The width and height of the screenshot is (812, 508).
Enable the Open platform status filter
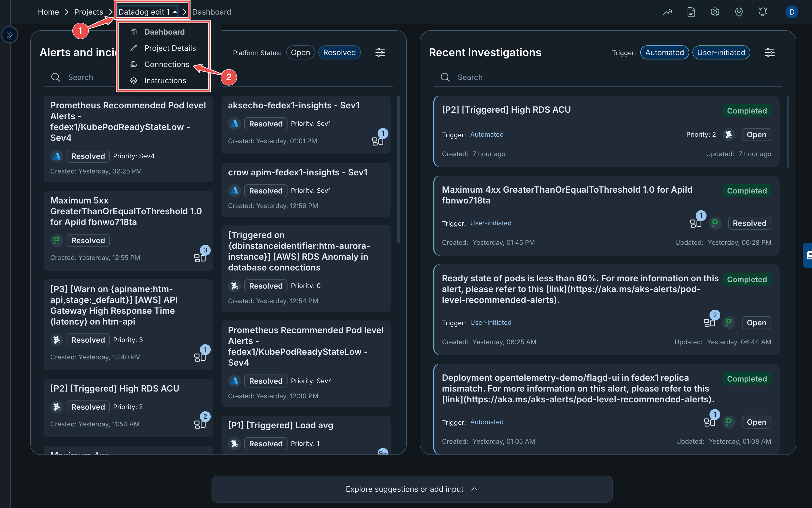[x=300, y=52]
